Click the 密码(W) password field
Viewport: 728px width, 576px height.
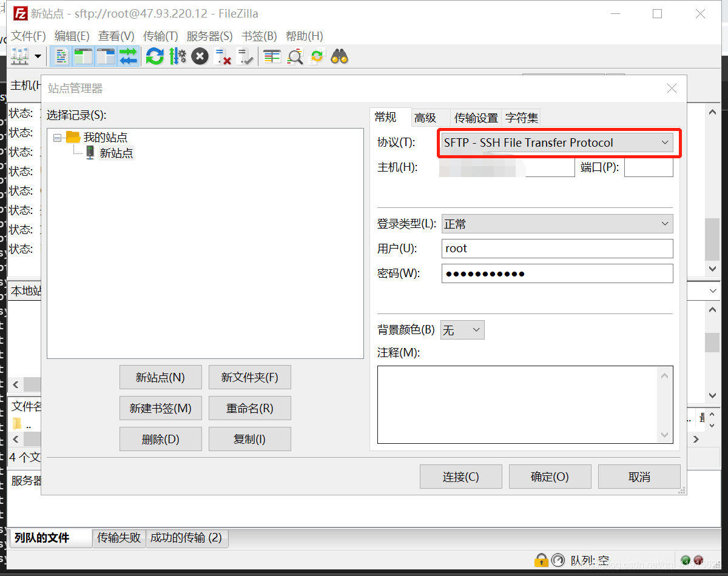tap(557, 273)
